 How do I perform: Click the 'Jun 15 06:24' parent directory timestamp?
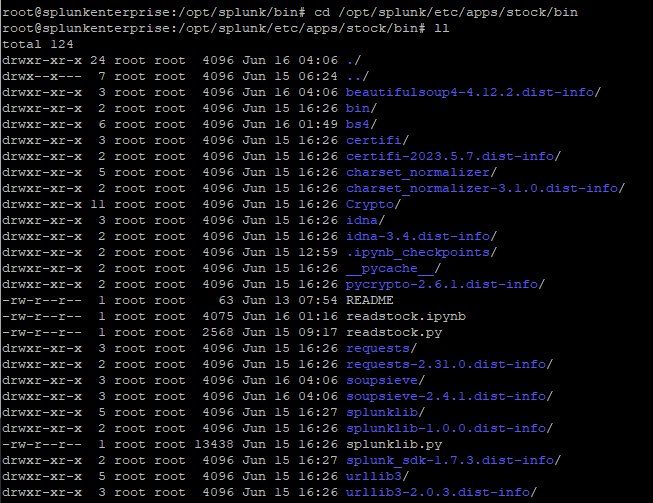(290, 77)
